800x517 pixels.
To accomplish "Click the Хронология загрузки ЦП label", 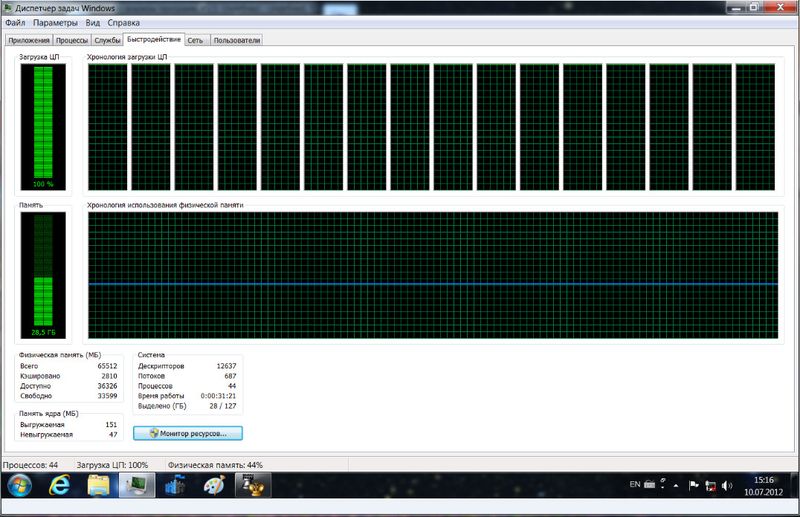I will point(127,57).
